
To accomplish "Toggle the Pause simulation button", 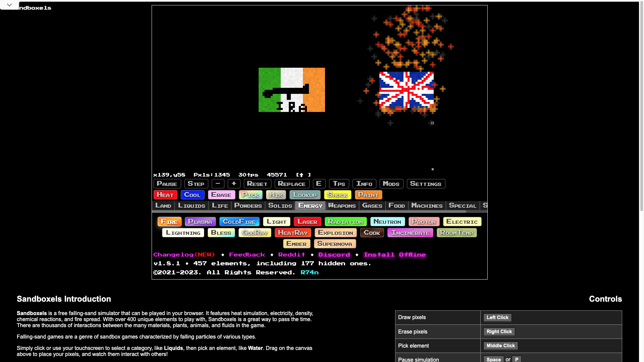I will (167, 184).
